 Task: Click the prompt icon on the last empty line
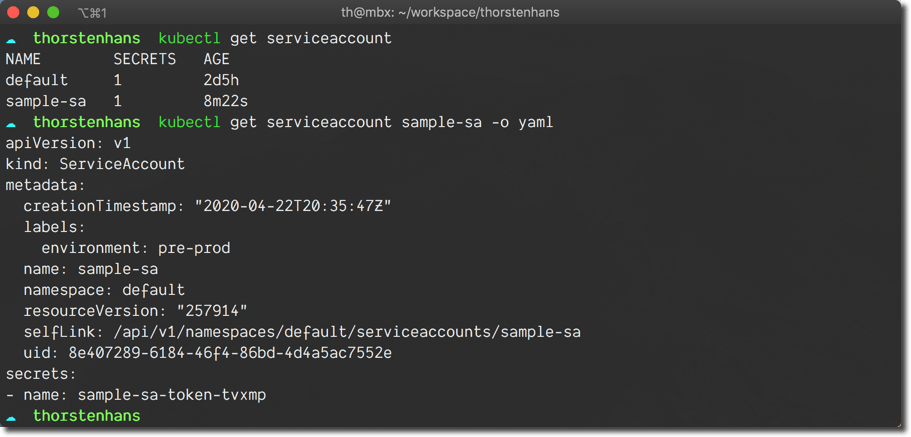click(x=11, y=416)
